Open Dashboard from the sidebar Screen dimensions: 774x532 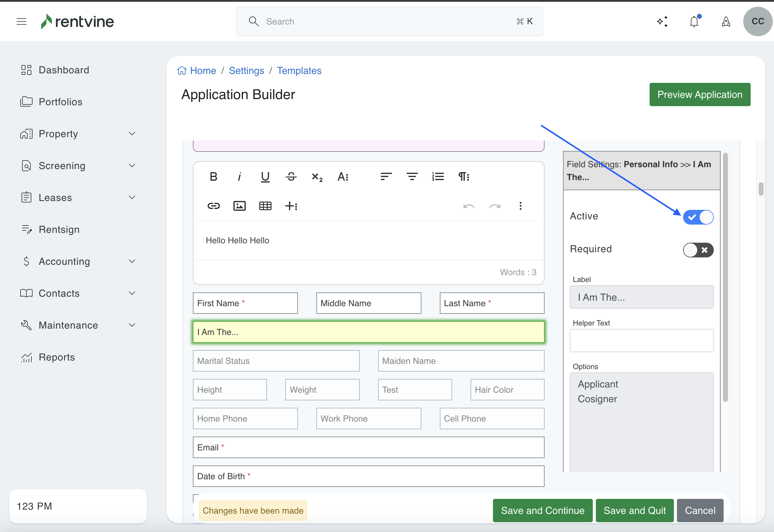point(63,70)
